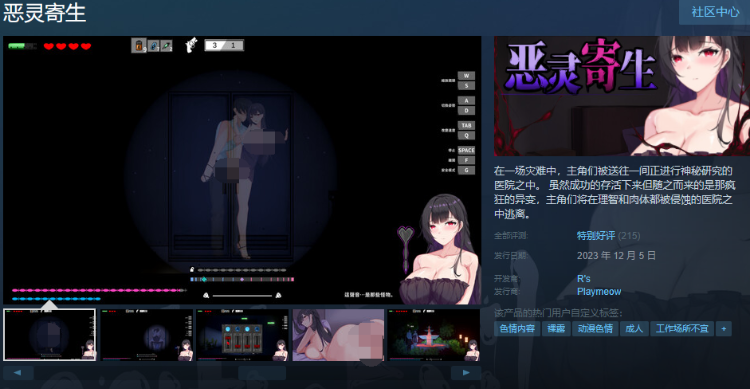Select the highlighted white-bordered screenshot thumbnail
This screenshot has width=750, height=389.
pos(50,334)
